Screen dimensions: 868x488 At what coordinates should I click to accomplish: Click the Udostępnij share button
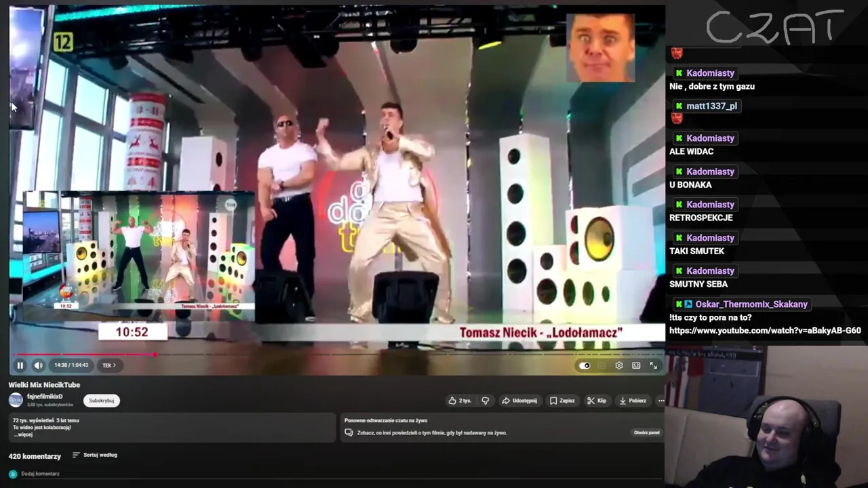pyautogui.click(x=519, y=401)
